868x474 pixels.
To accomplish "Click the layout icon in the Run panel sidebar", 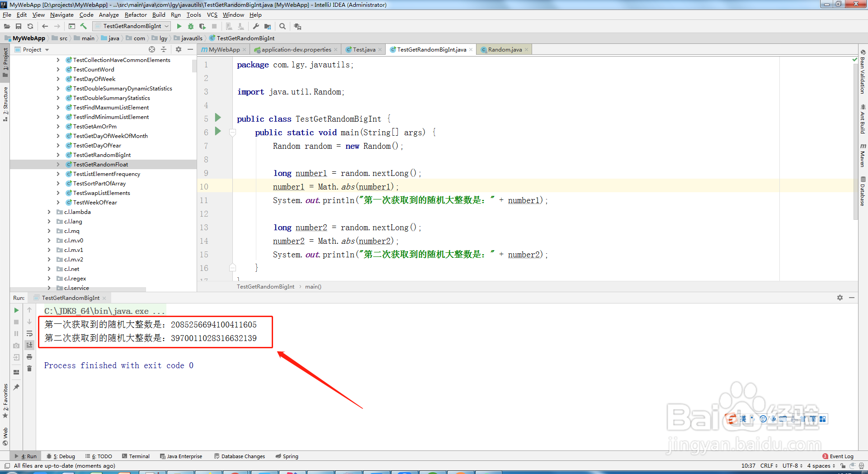I will [x=16, y=372].
